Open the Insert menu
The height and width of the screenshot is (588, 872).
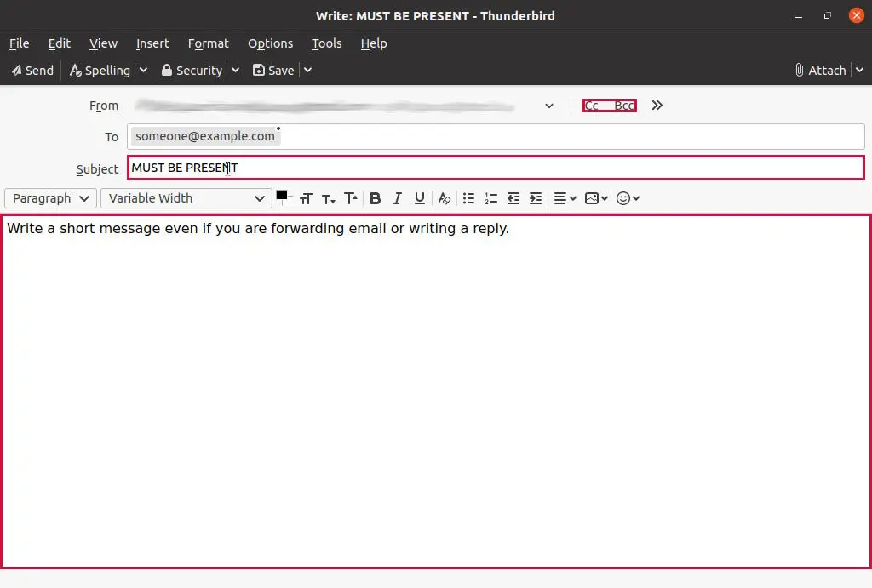click(x=152, y=43)
